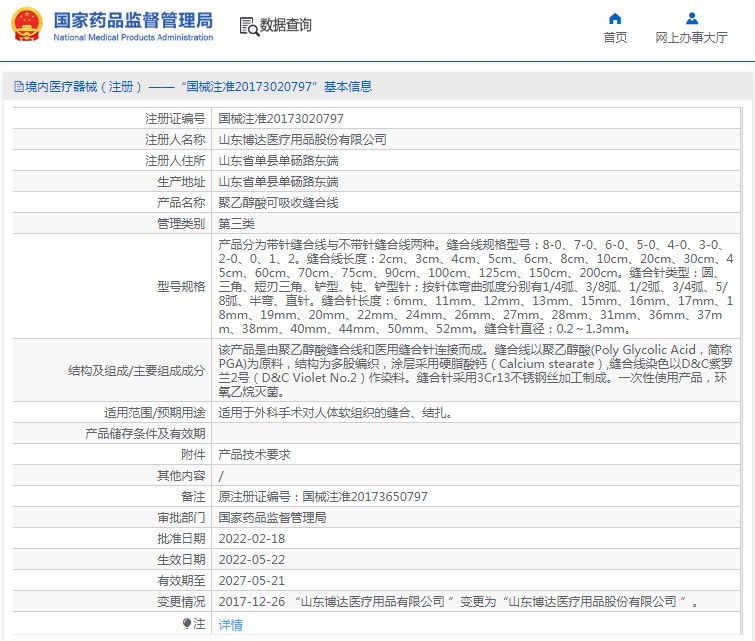
Task: Click the 数据查询 magnifier document icon
Action: point(249,26)
